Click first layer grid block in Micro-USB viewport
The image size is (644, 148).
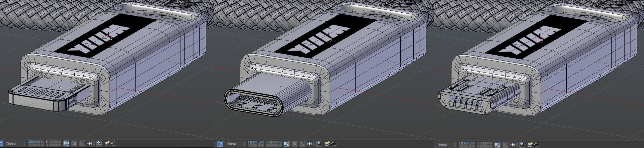click(467, 145)
